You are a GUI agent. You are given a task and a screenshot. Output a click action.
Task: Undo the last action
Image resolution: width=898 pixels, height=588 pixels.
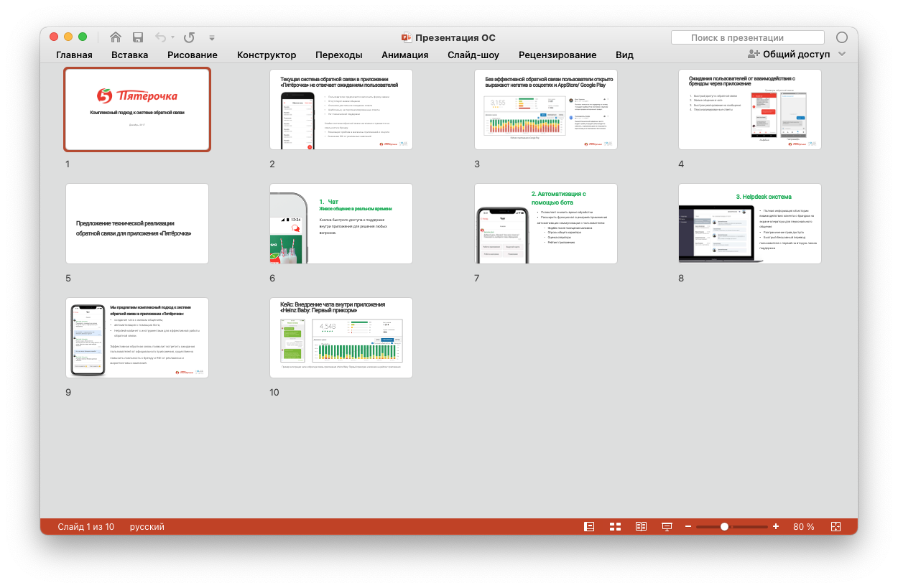(160, 37)
